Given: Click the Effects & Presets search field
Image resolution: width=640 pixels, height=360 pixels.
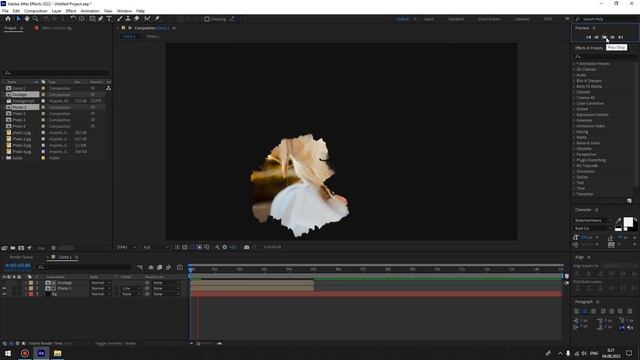Looking at the screenshot, I should coord(605,56).
